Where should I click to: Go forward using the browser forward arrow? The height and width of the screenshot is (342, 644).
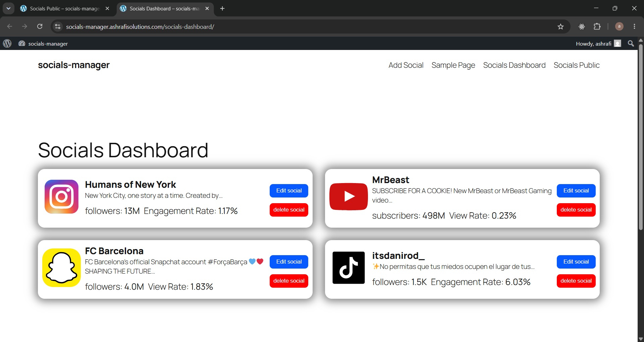click(24, 26)
